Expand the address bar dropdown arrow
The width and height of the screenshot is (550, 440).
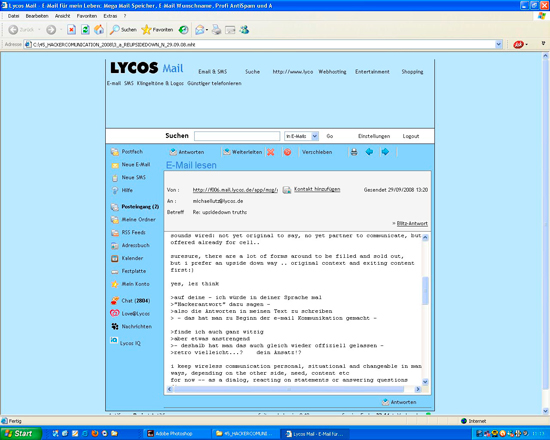click(x=498, y=45)
